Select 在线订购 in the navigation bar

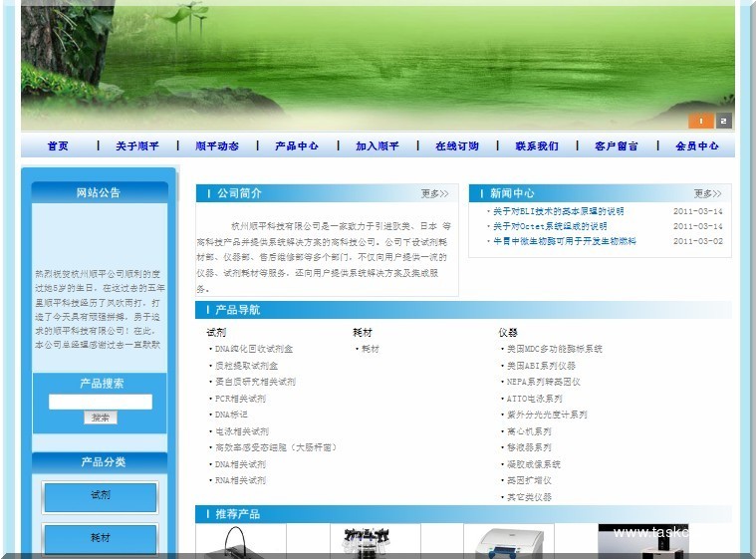click(457, 146)
